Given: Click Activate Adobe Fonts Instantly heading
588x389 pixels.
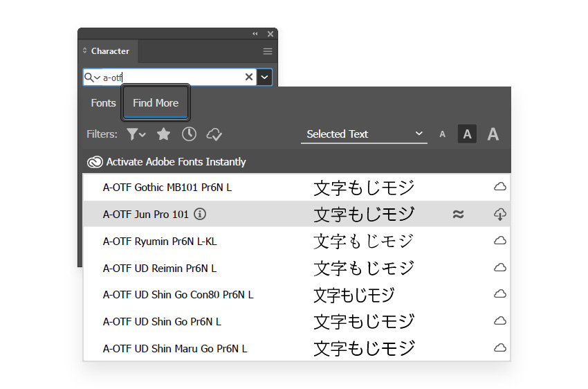Looking at the screenshot, I should tap(176, 162).
